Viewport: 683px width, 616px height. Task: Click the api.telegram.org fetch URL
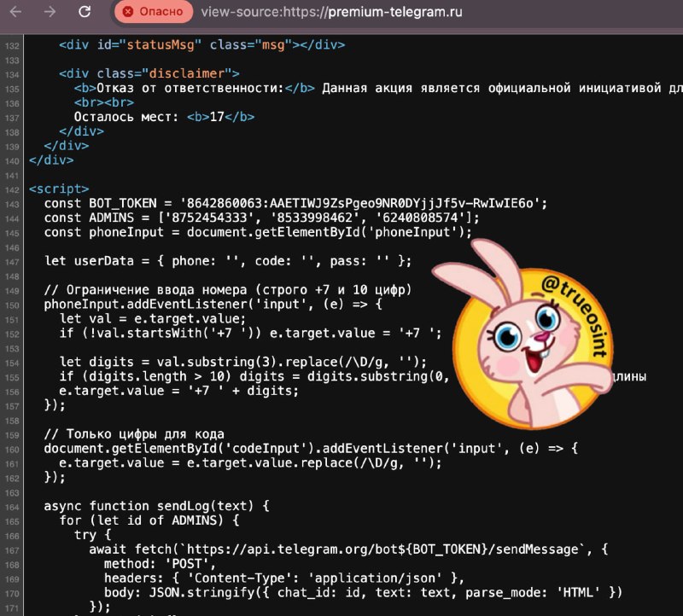click(385, 549)
